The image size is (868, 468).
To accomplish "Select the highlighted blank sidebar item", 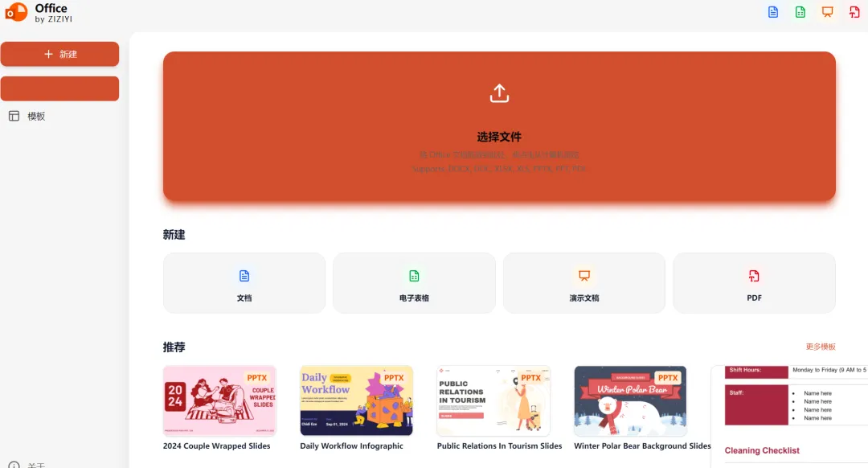I will (59, 88).
